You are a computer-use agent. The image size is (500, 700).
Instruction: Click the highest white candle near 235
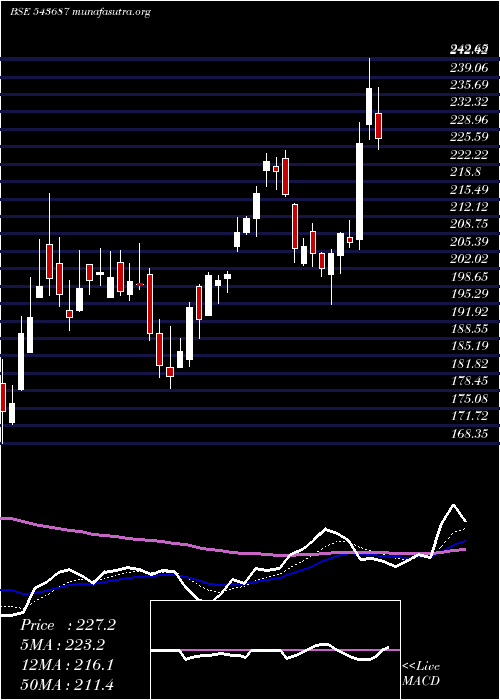(x=369, y=106)
